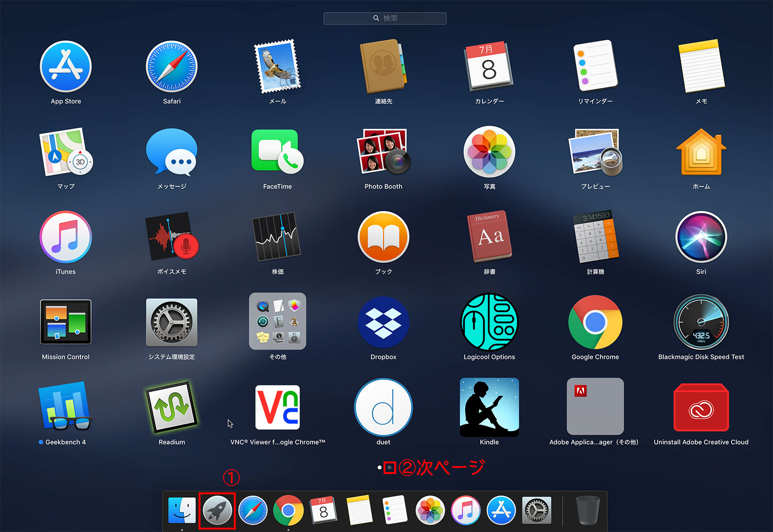Open システム環境設定 in the Launchpad grid
The image size is (773, 532).
pos(172,322)
